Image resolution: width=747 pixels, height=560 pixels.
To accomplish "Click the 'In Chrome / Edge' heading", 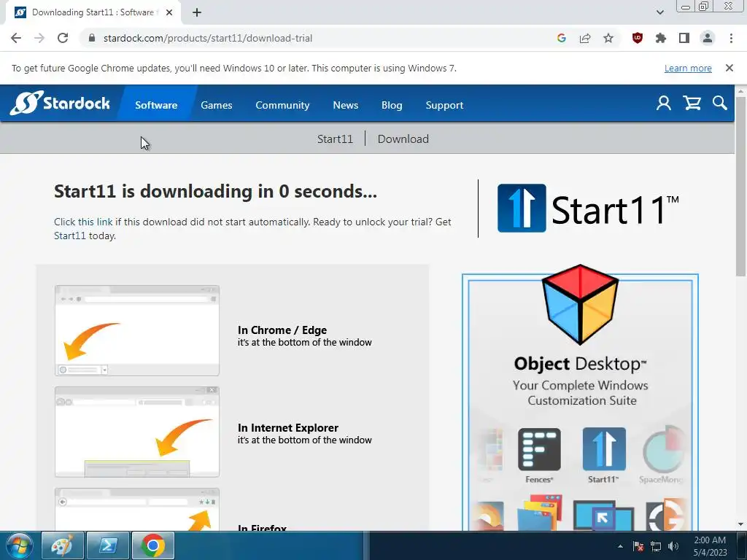I will coord(282,330).
